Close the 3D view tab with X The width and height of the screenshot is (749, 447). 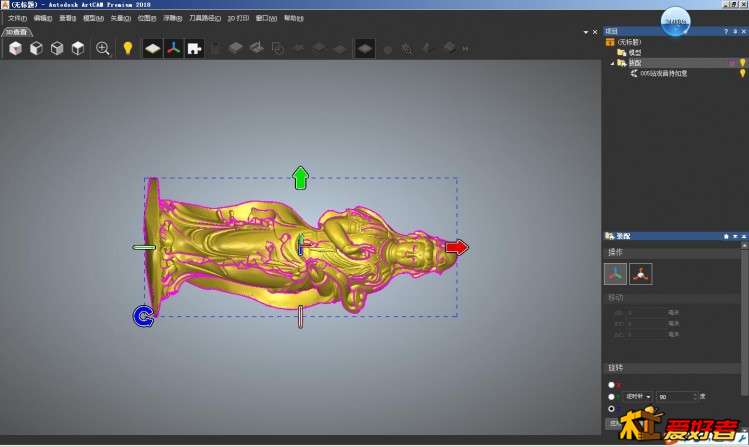pyautogui.click(x=595, y=32)
